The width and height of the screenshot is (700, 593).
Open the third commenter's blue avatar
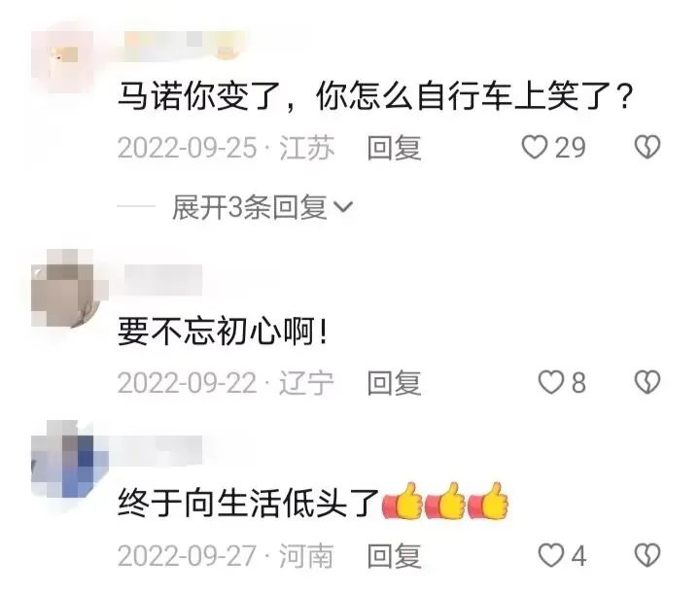pyautogui.click(x=69, y=459)
